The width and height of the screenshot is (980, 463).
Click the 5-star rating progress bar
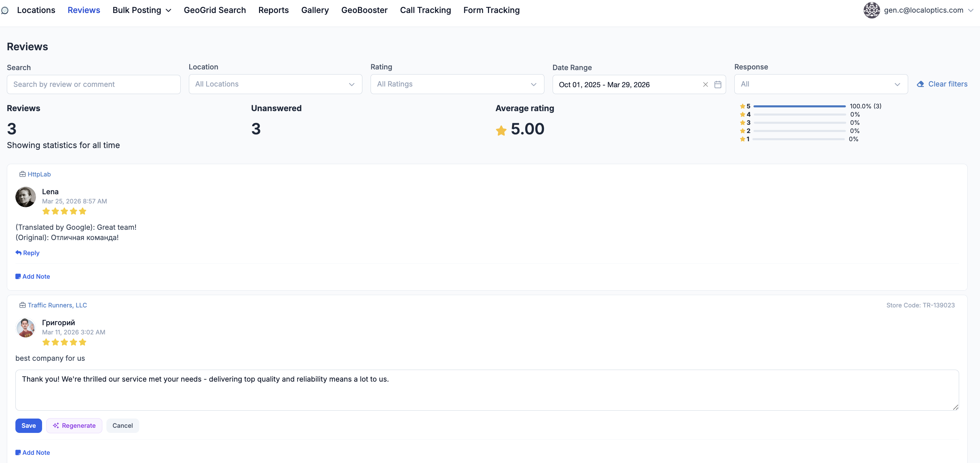[x=799, y=106]
